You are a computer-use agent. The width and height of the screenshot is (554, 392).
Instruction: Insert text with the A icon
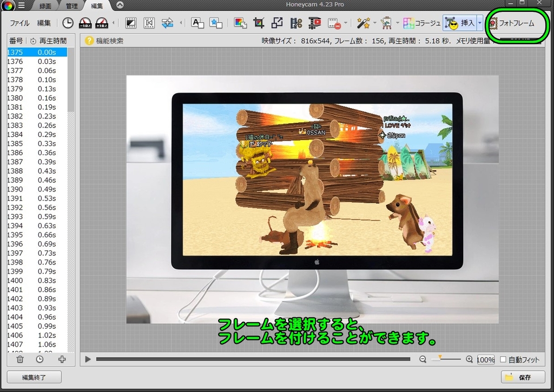pyautogui.click(x=197, y=23)
